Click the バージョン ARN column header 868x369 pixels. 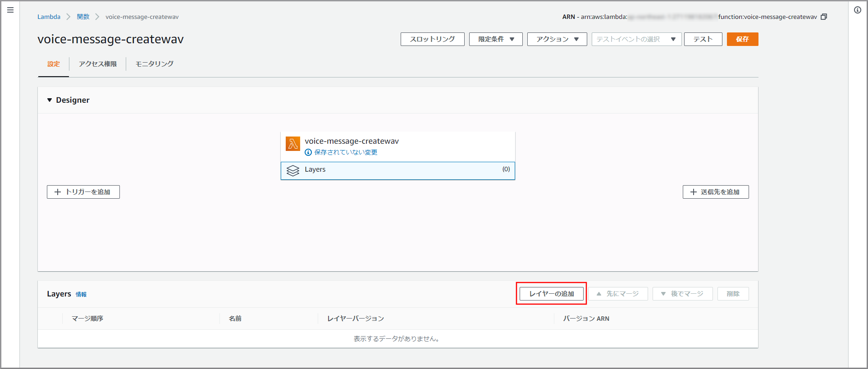[586, 319]
